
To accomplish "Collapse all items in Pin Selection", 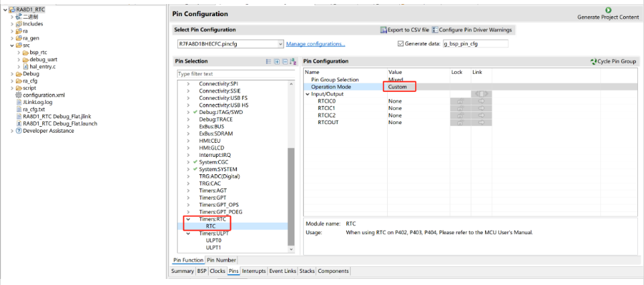I will click(x=284, y=62).
